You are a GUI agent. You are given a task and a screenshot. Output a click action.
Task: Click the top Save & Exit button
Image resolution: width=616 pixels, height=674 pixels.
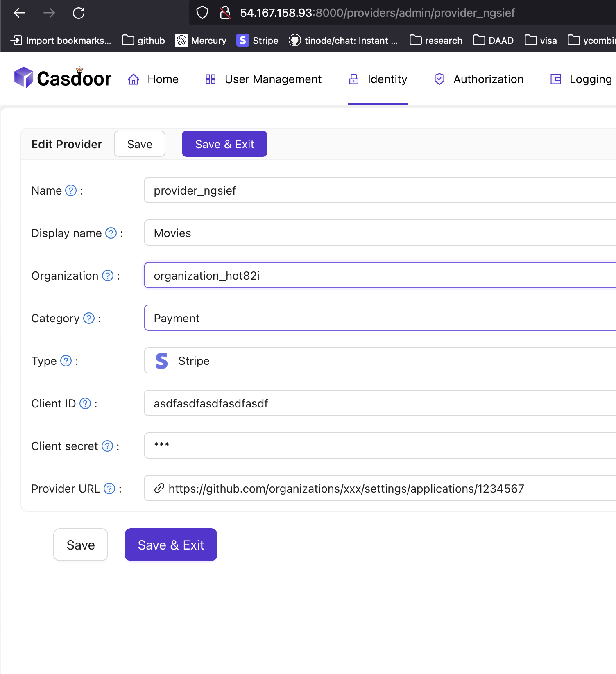pos(224,144)
